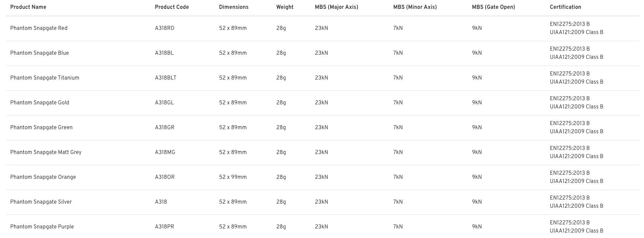Image resolution: width=644 pixels, height=238 pixels.
Task: Click the MBS (Minor Axis) header
Action: (x=415, y=7)
